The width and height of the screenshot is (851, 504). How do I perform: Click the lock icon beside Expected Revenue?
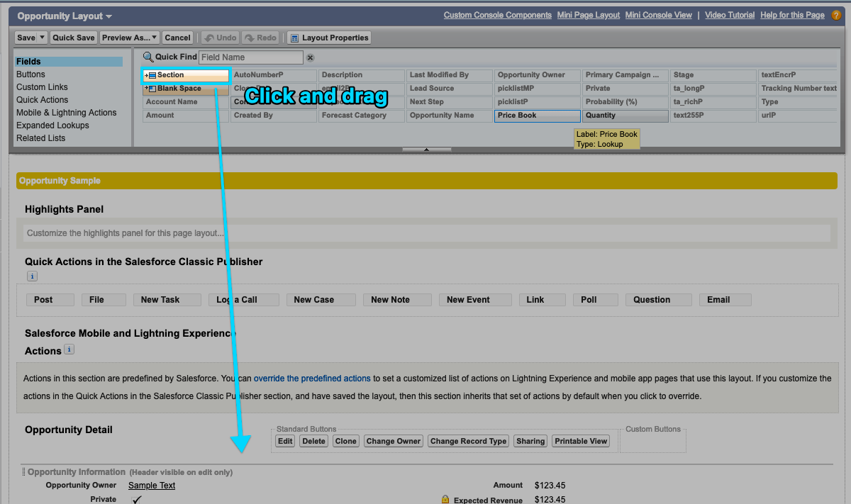445,500
